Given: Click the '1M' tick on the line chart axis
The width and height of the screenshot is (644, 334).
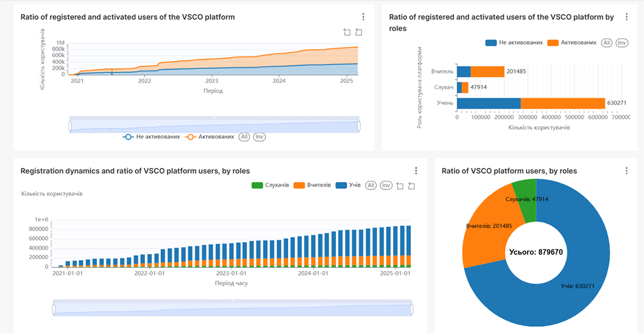Looking at the screenshot, I should click(60, 43).
